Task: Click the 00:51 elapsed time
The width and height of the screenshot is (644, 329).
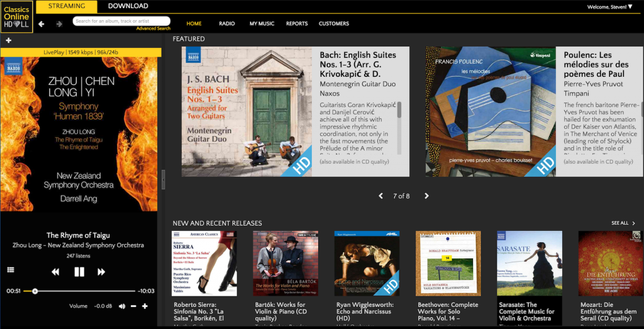Action: 14,291
